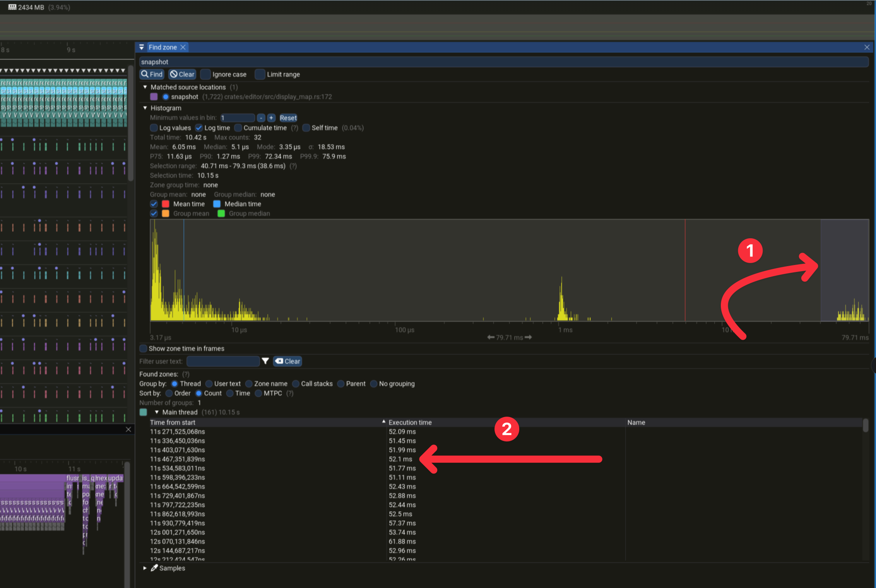
Task: Toggle the Limit range checkbox
Action: pos(260,74)
